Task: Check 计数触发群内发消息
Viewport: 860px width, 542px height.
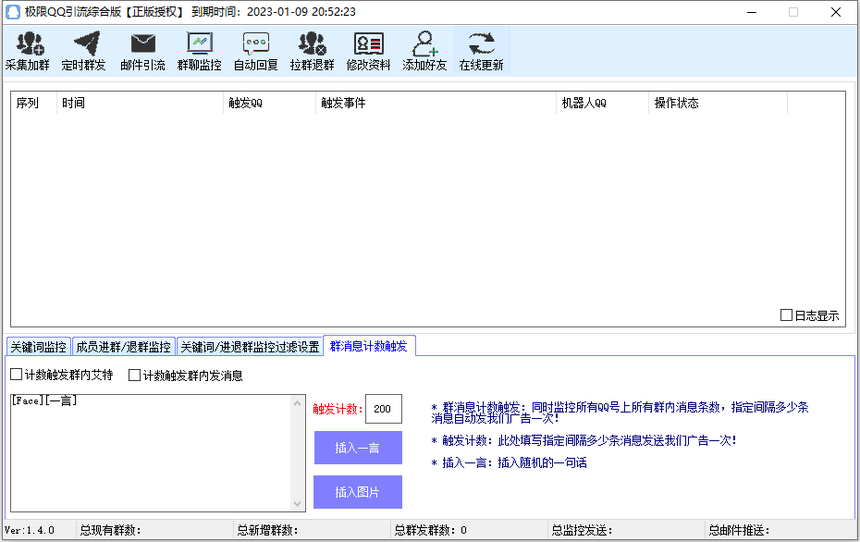Action: tap(134, 375)
